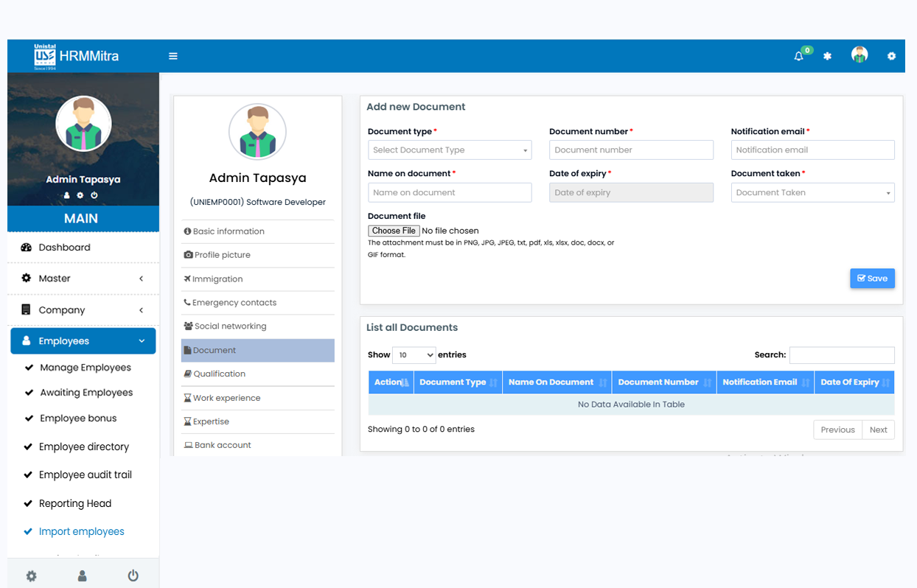Open the Document Taken dropdown
This screenshot has height=588, width=917.
pos(812,193)
